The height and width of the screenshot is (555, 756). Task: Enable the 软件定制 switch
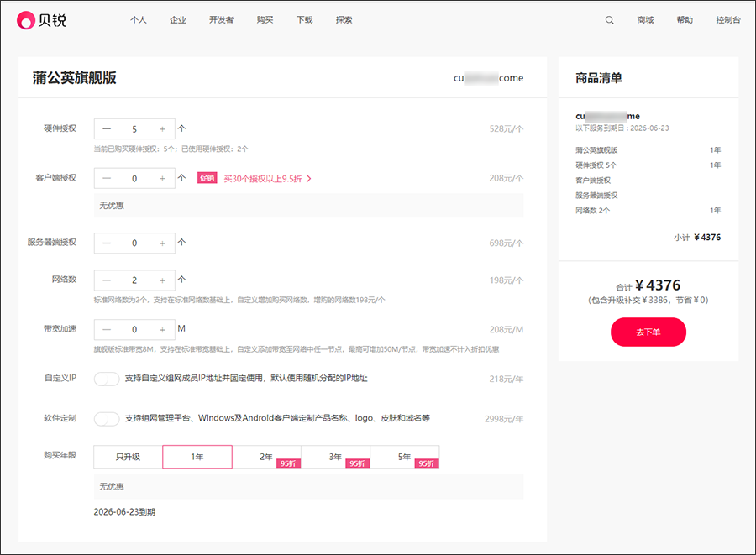coord(107,419)
